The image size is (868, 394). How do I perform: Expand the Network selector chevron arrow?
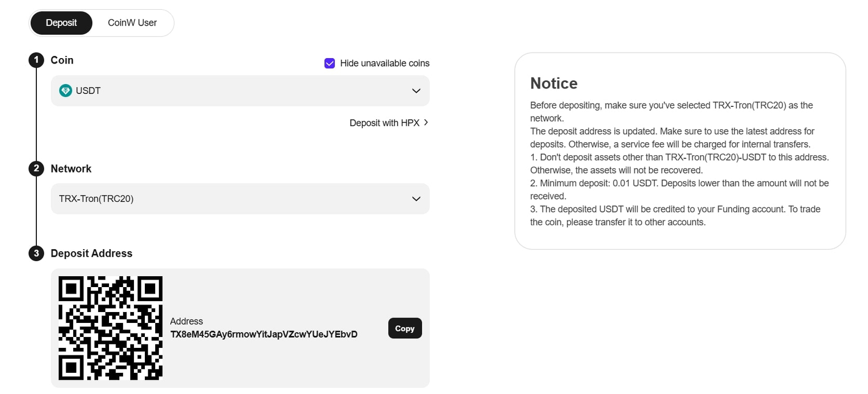(416, 199)
